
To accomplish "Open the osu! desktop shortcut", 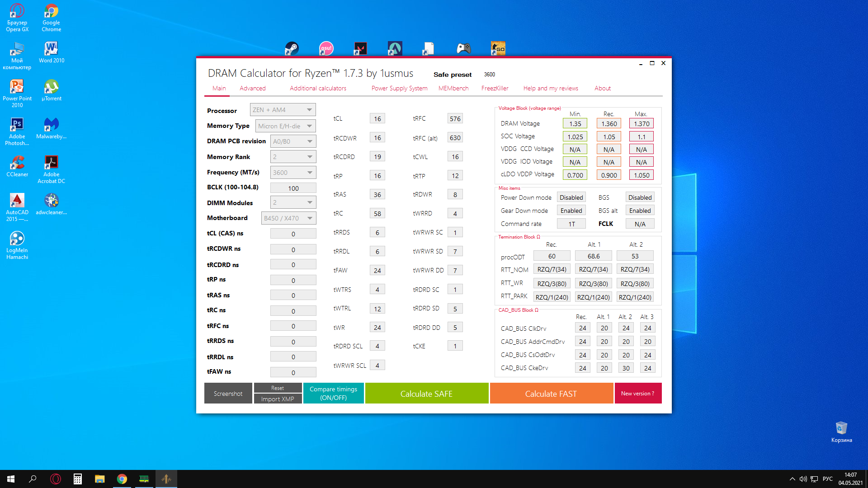I will 326,48.
